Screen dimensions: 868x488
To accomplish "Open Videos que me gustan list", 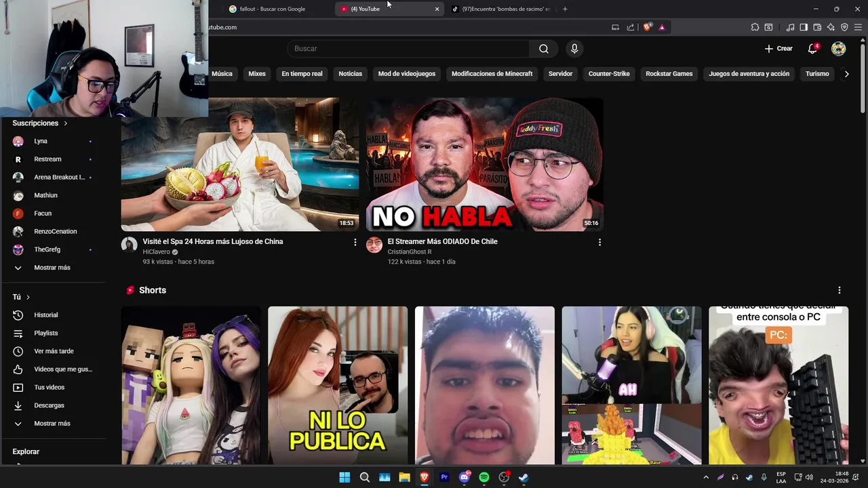I will click(53, 369).
